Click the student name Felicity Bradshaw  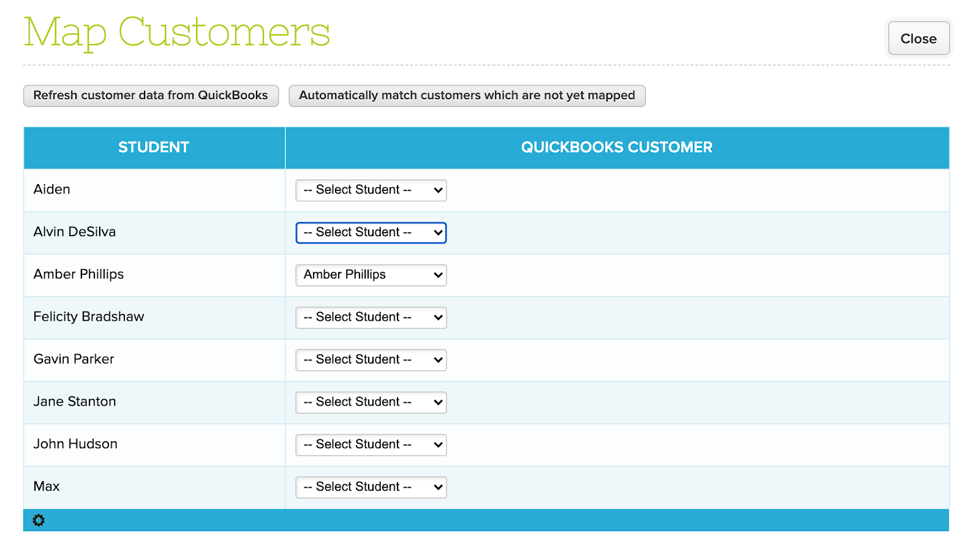(89, 317)
